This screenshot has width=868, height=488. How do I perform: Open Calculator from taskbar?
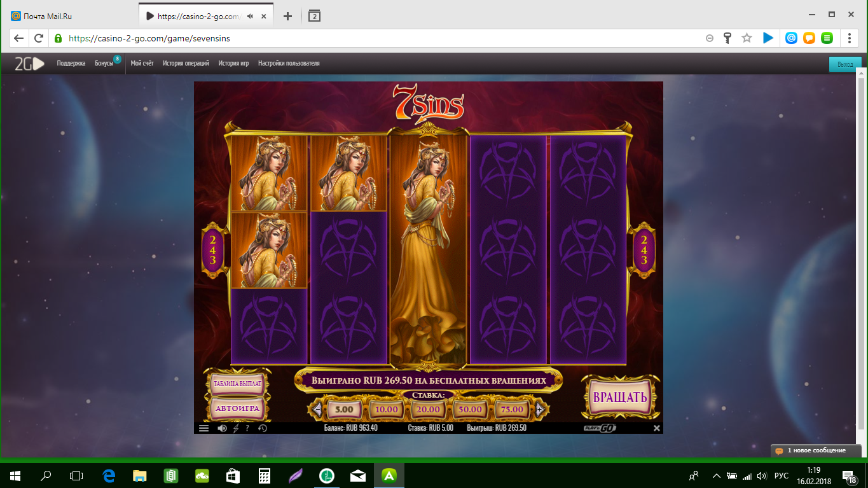coord(265,475)
